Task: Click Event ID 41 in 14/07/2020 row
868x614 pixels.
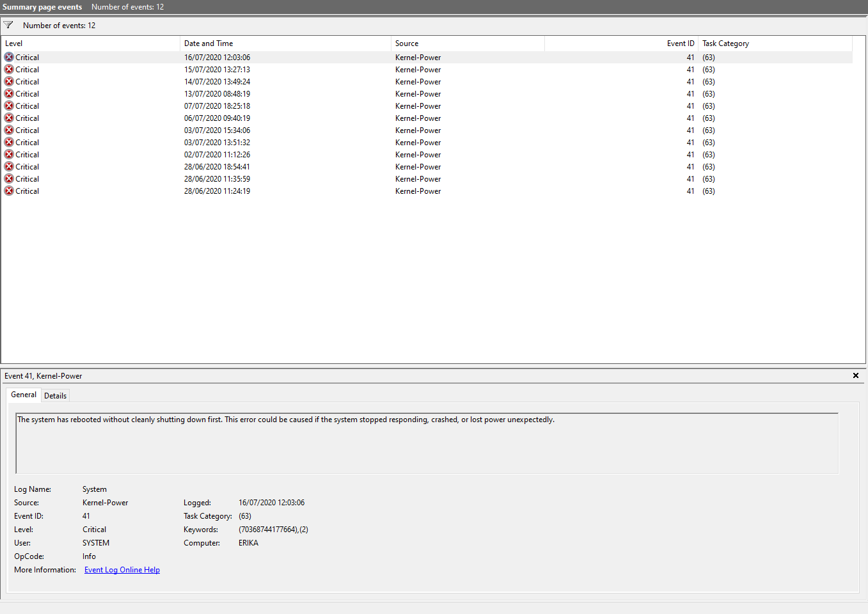Action: (690, 82)
